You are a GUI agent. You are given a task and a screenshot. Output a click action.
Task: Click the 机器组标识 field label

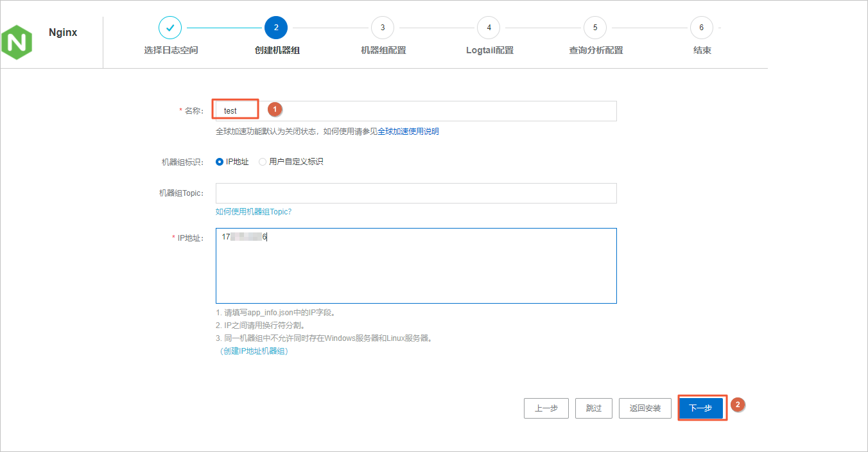pyautogui.click(x=182, y=162)
